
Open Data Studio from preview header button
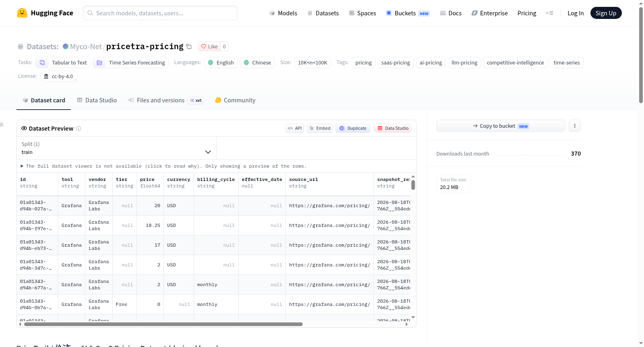pyautogui.click(x=393, y=128)
